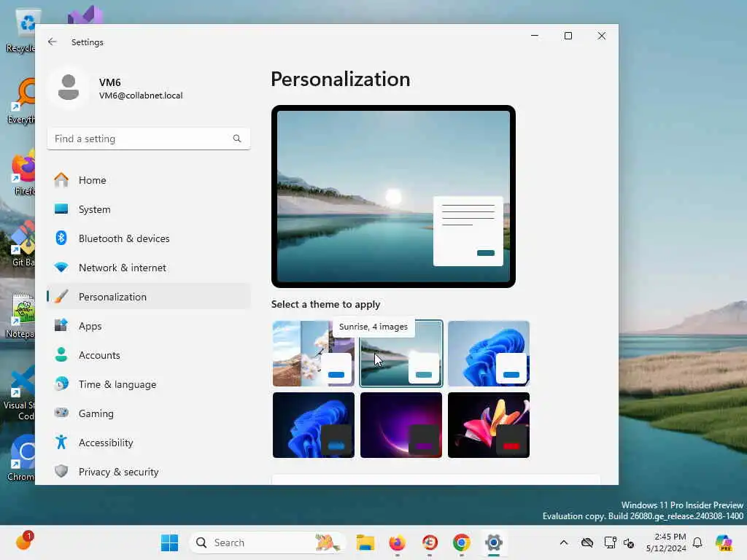
Task: Minimize the Settings window
Action: pyautogui.click(x=535, y=36)
